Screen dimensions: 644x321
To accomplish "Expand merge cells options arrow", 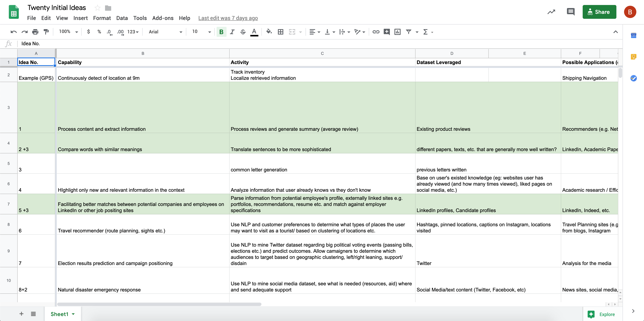I will 301,32.
